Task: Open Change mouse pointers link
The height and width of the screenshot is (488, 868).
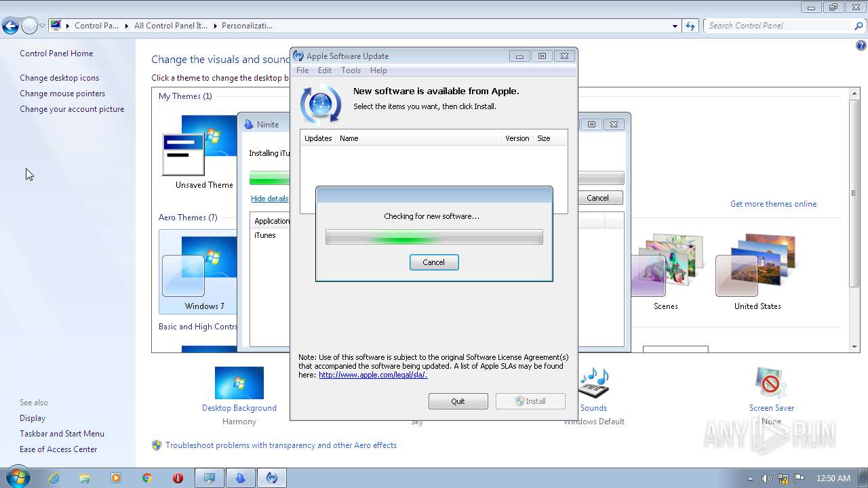Action: pyautogui.click(x=62, y=94)
